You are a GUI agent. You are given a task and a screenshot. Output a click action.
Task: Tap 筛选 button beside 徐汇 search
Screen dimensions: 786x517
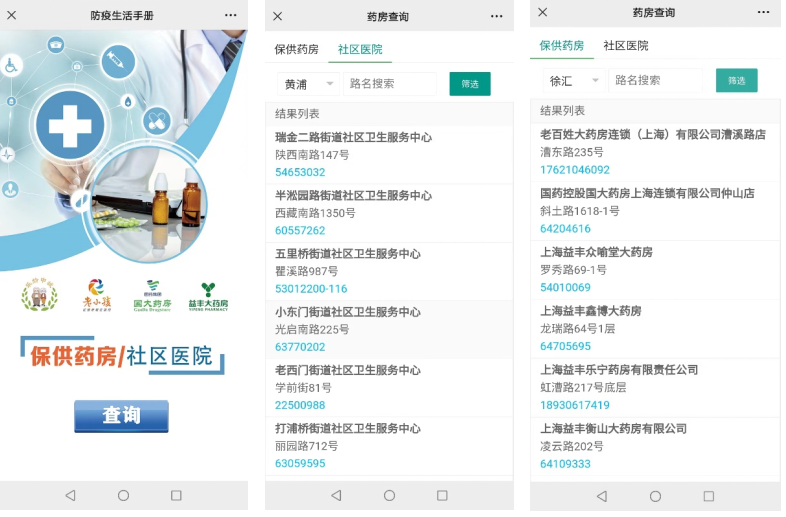(x=736, y=81)
